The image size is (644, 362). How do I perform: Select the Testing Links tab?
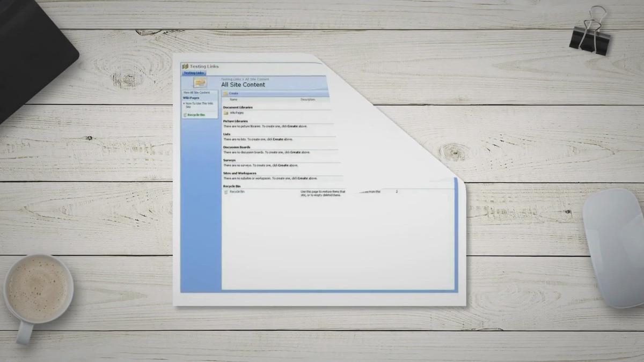(194, 72)
